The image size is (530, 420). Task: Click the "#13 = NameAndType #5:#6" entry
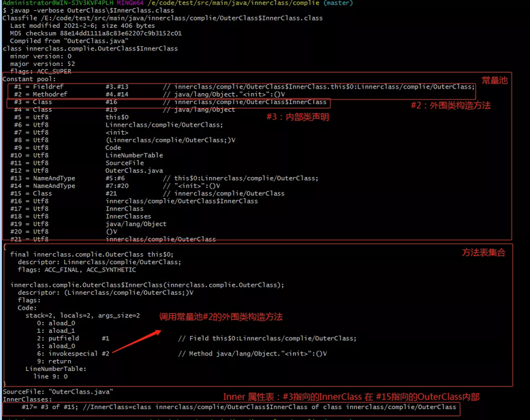[x=164, y=178]
